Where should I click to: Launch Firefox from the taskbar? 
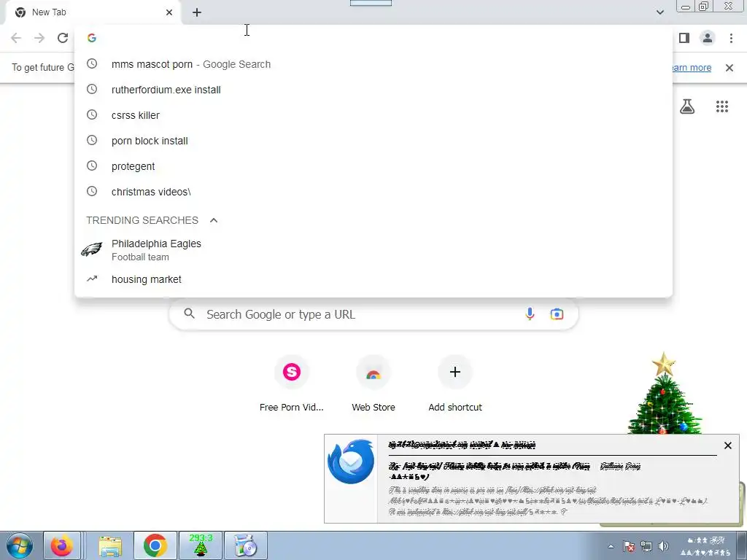62,545
